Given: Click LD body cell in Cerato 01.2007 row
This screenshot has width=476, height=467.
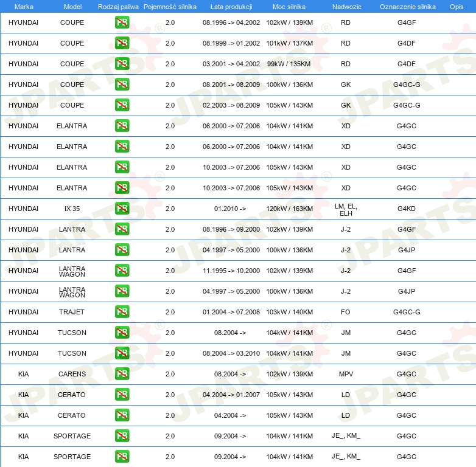Looking at the screenshot, I should [346, 395].
